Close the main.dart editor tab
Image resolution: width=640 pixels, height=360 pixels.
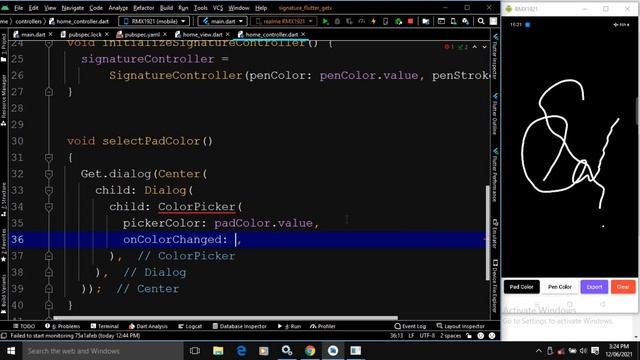pos(51,34)
